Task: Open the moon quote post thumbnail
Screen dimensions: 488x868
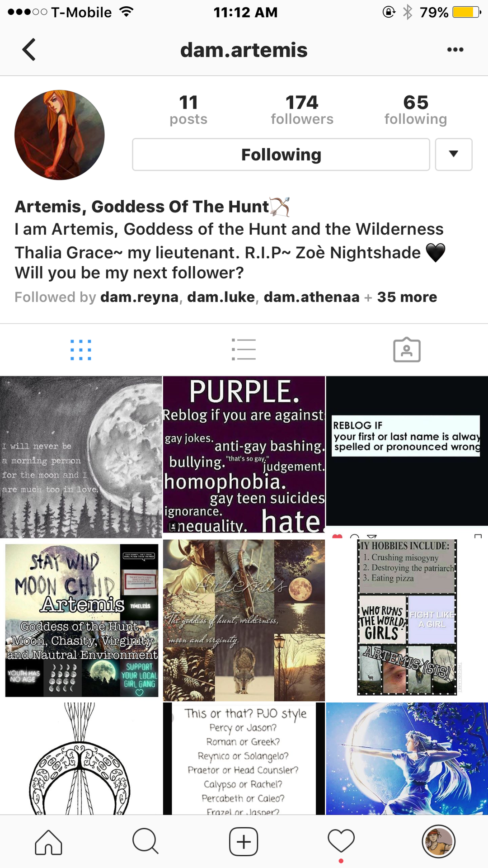Action: pyautogui.click(x=81, y=457)
